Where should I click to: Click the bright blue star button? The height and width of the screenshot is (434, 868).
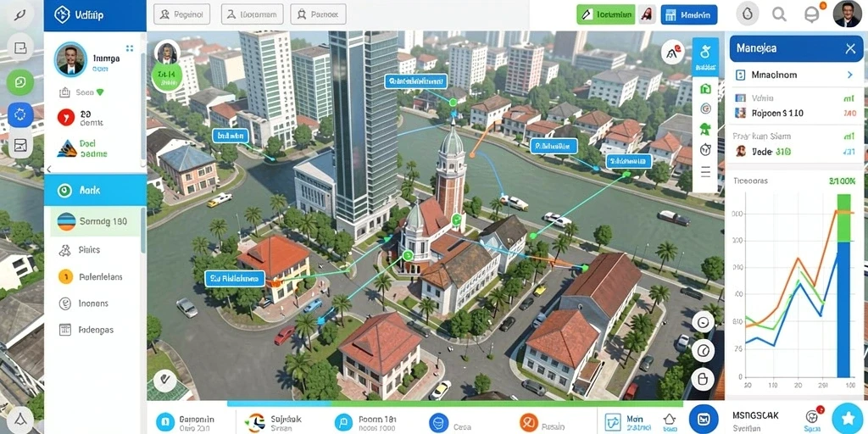pyautogui.click(x=848, y=419)
